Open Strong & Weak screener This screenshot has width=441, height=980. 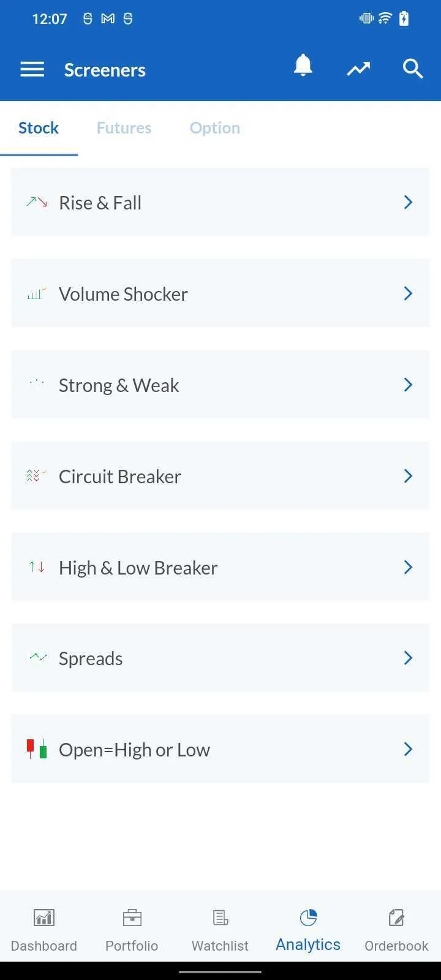[221, 385]
